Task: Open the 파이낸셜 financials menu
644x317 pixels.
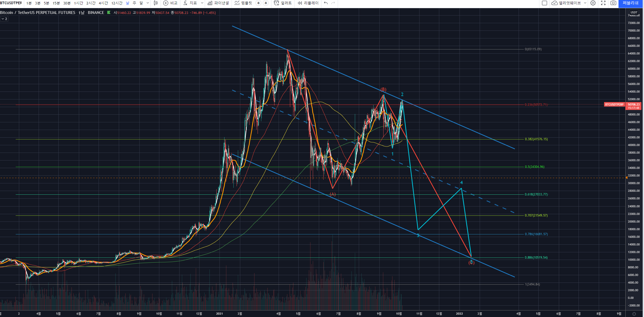Action: (x=218, y=3)
